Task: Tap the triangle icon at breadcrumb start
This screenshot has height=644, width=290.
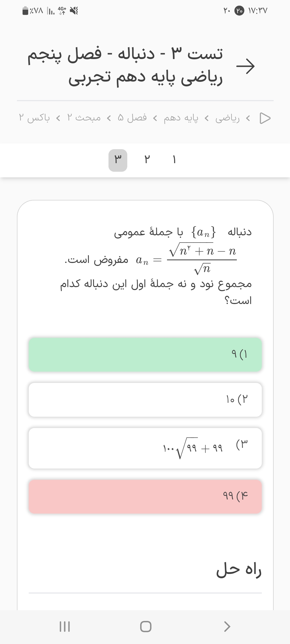Action: tap(265, 118)
